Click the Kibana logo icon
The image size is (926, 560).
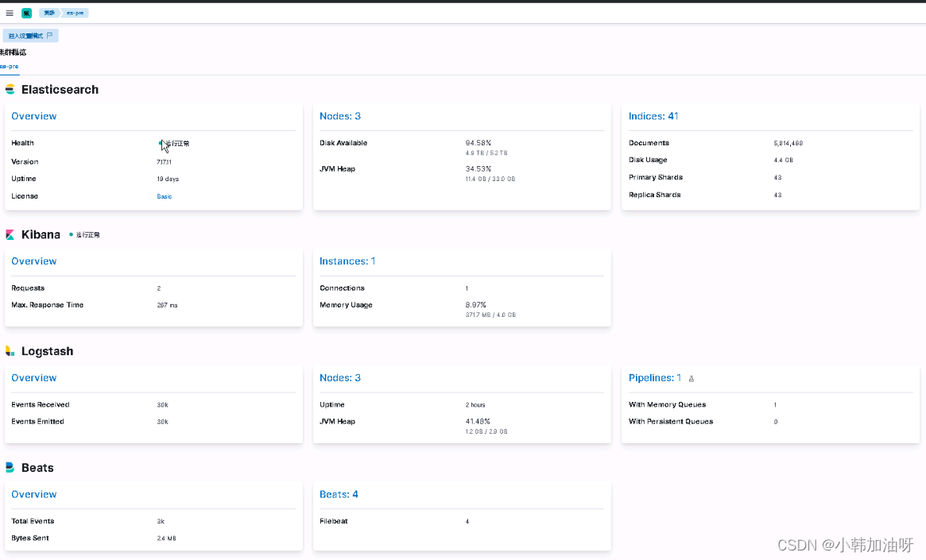pyautogui.click(x=10, y=235)
